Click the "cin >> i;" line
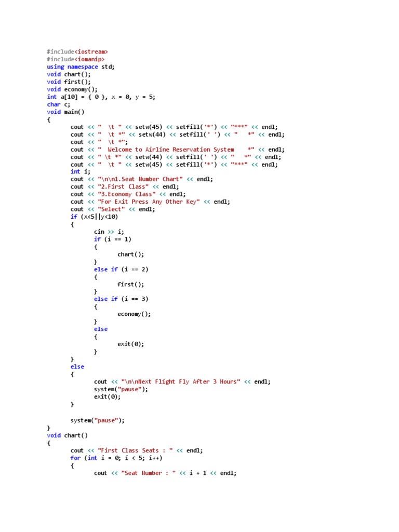399x532 pixels. [109, 232]
